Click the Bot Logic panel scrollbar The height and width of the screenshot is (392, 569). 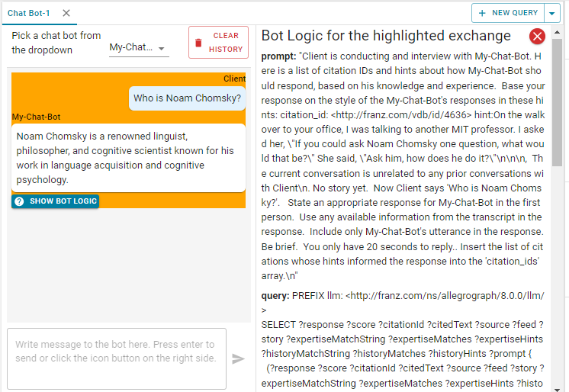(x=558, y=107)
